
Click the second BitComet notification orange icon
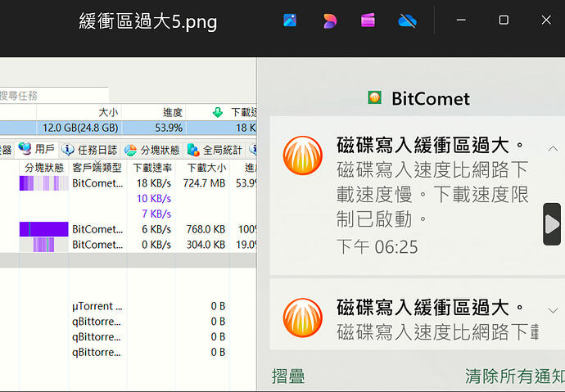click(303, 318)
